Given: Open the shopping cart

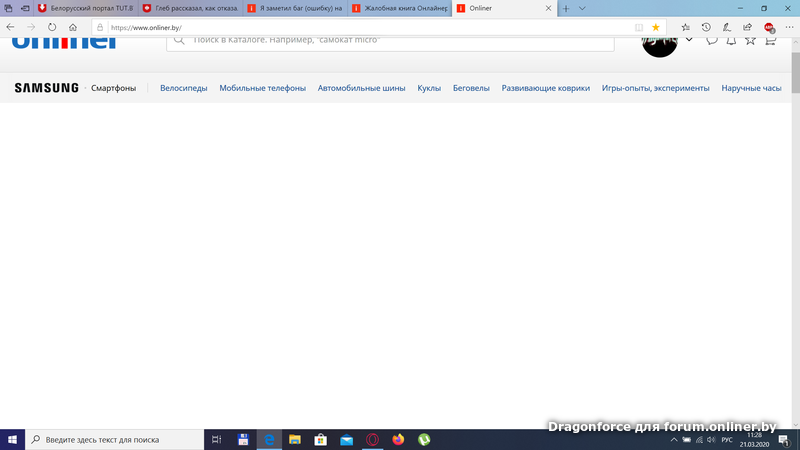Looking at the screenshot, I should click(770, 41).
